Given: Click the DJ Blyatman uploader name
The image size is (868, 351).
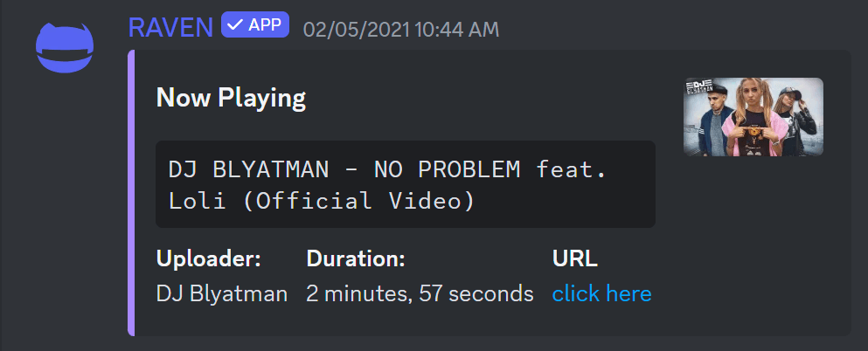Looking at the screenshot, I should coord(222,293).
